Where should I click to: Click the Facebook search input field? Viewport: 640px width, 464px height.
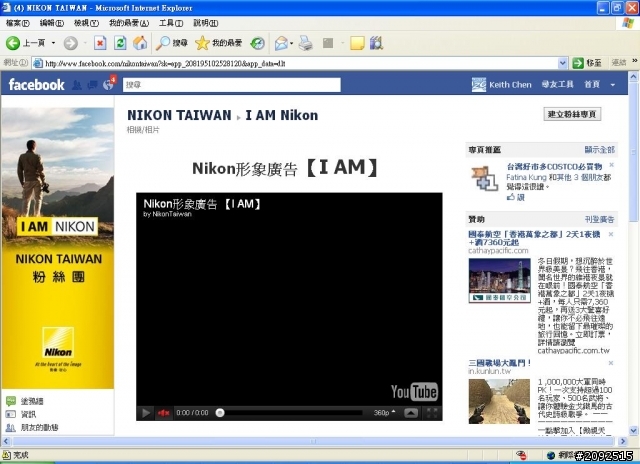coord(232,85)
